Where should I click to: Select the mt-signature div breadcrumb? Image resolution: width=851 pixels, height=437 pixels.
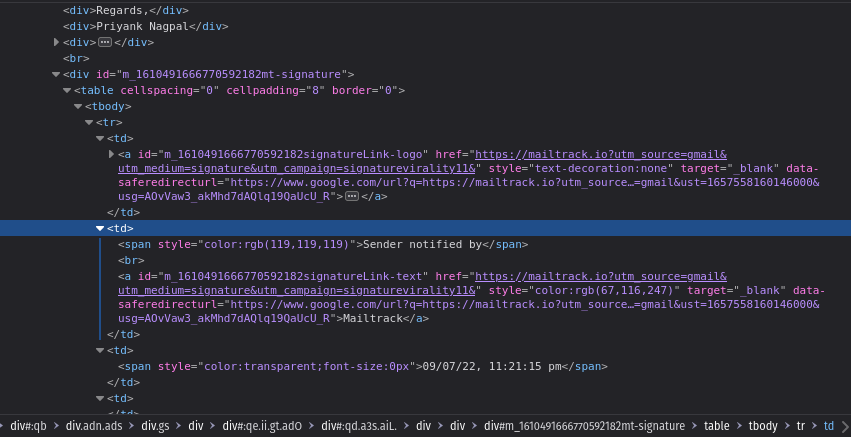(585, 426)
